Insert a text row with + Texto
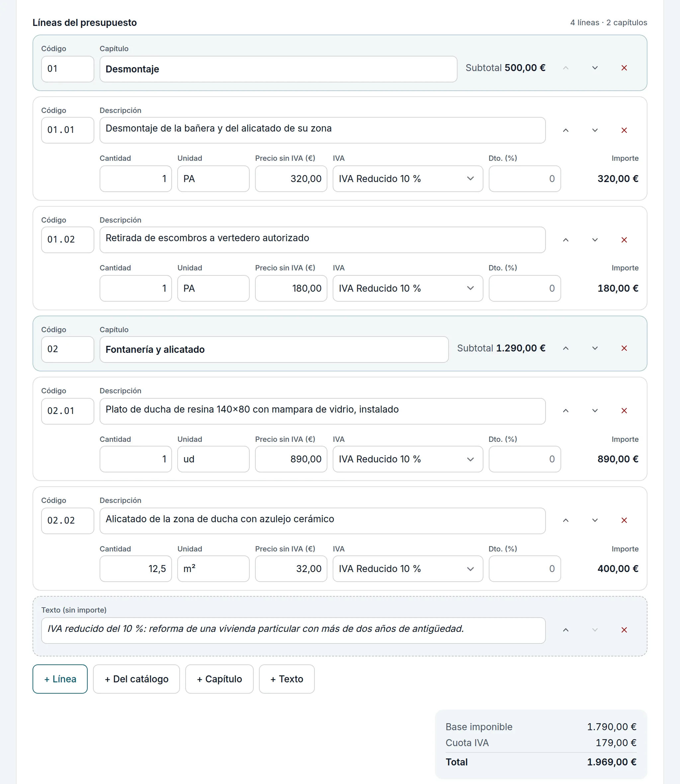This screenshot has height=784, width=680. point(287,679)
